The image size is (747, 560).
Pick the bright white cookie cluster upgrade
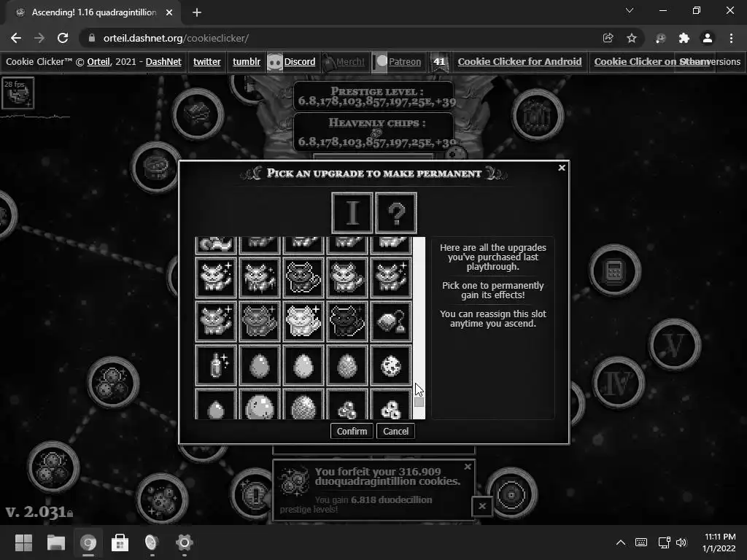point(391,405)
